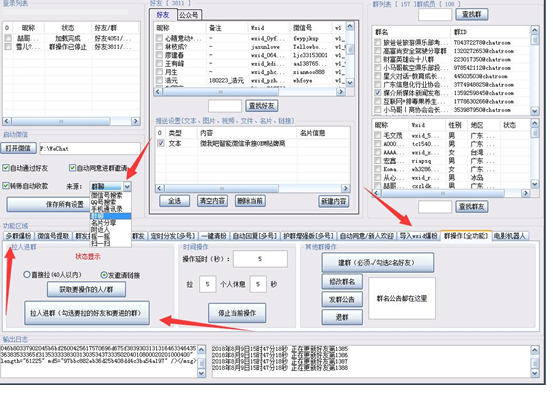This screenshot has width=553, height=400.
Task: Open the 微信号提取 function tab
Action: tap(54, 236)
